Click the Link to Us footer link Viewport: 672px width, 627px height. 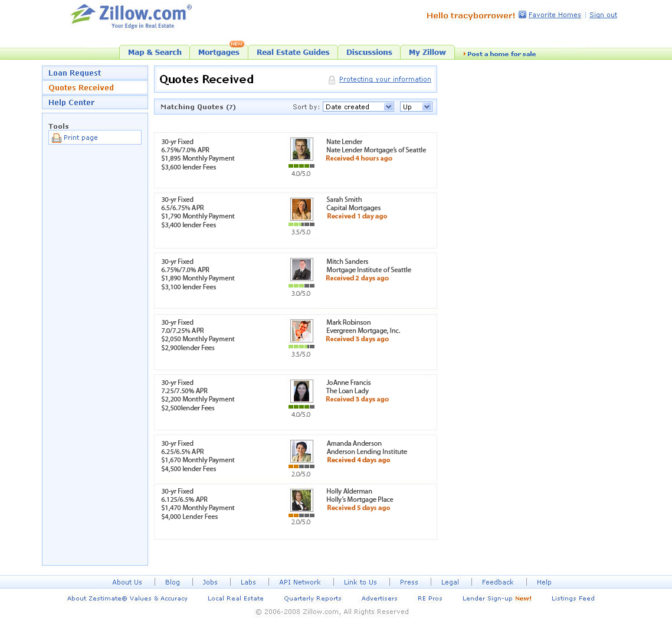click(x=360, y=582)
